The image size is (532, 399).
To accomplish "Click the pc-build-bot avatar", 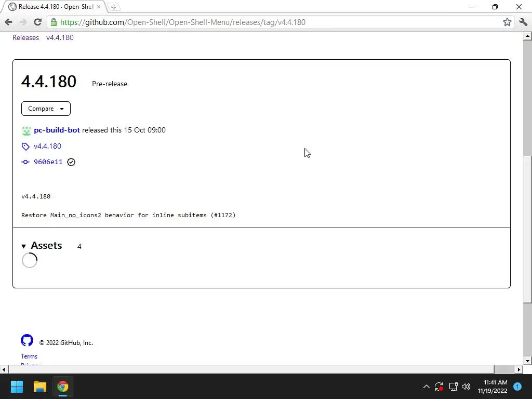I will [26, 130].
